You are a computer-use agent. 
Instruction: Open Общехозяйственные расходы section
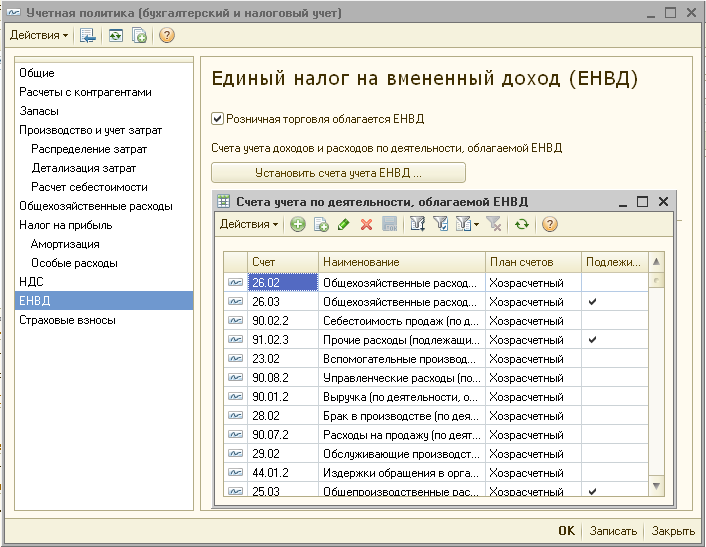pos(96,206)
